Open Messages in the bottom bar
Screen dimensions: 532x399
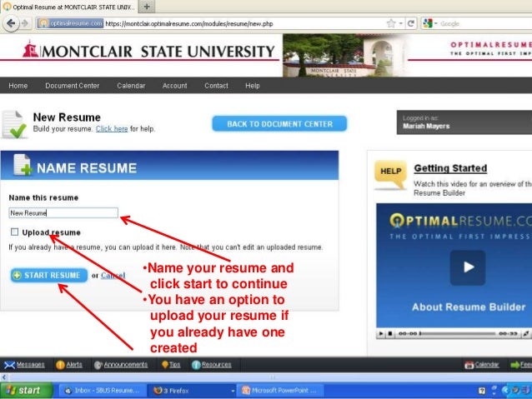[30, 364]
